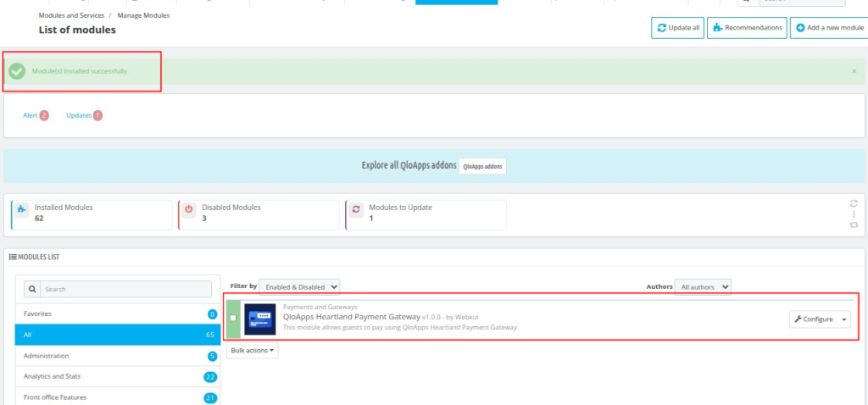Click Add a new module
Screen dimensions: 868x405
(x=830, y=28)
